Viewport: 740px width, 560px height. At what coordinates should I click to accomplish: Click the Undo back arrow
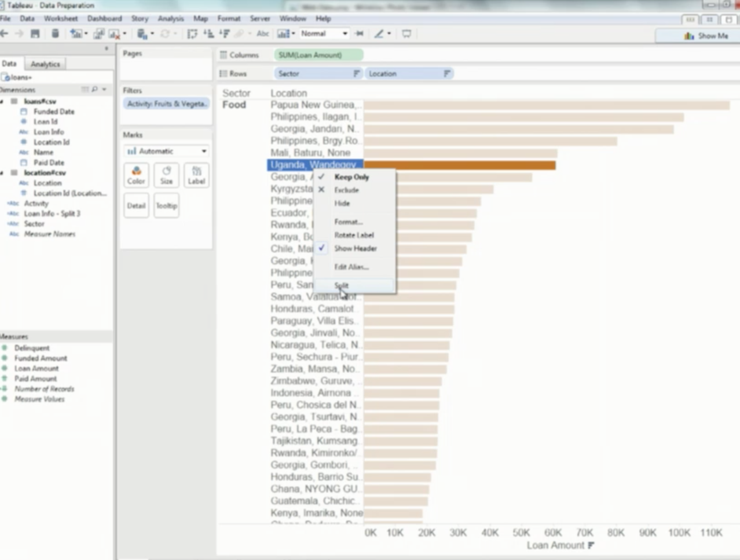(x=5, y=34)
